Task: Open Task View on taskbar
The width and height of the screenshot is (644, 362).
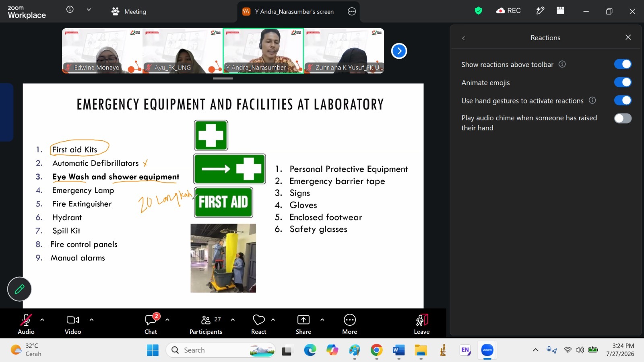Action: [287, 350]
